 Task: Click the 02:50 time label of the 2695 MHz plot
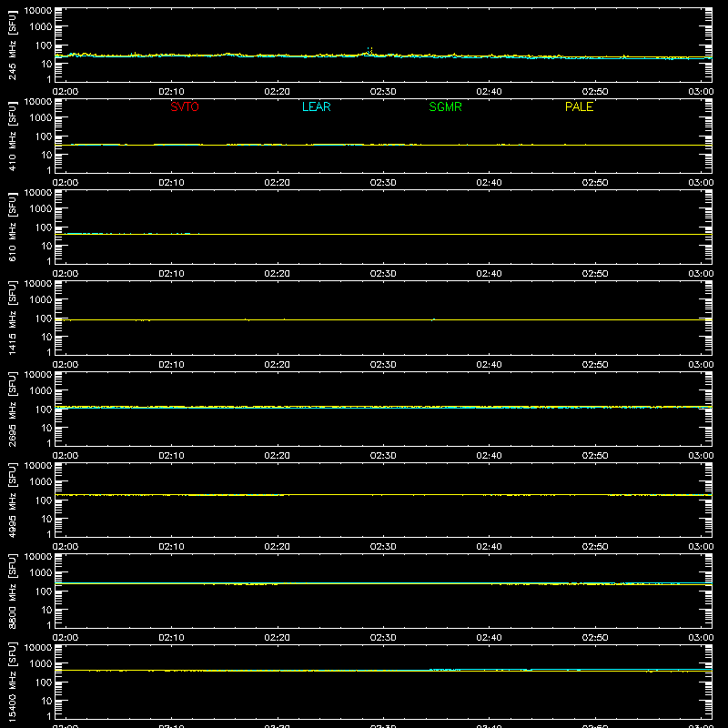(x=595, y=456)
